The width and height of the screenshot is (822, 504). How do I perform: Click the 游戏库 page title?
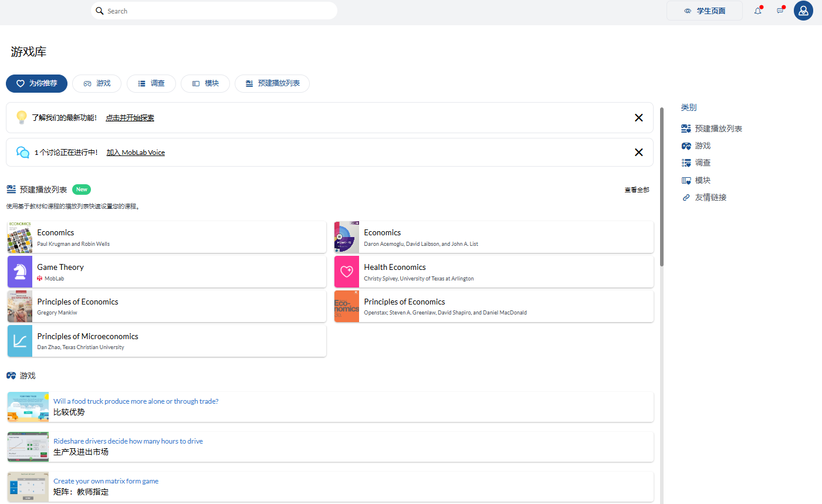pyautogui.click(x=29, y=52)
